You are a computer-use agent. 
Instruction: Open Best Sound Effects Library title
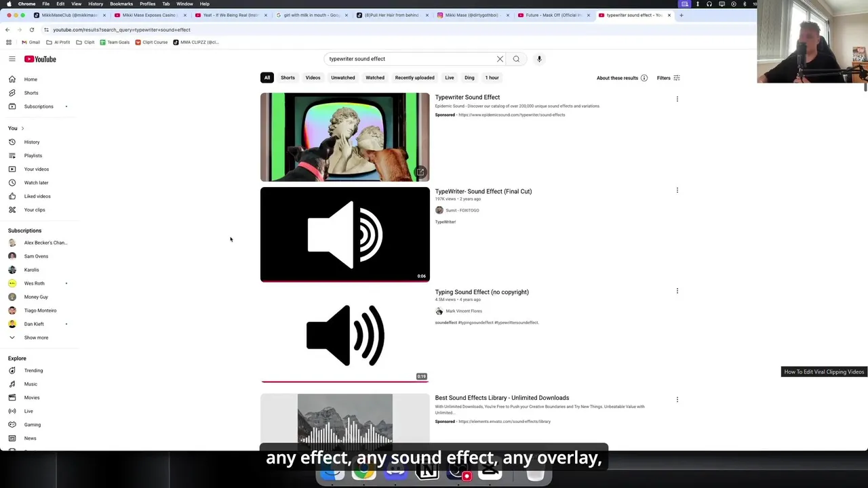(502, 398)
